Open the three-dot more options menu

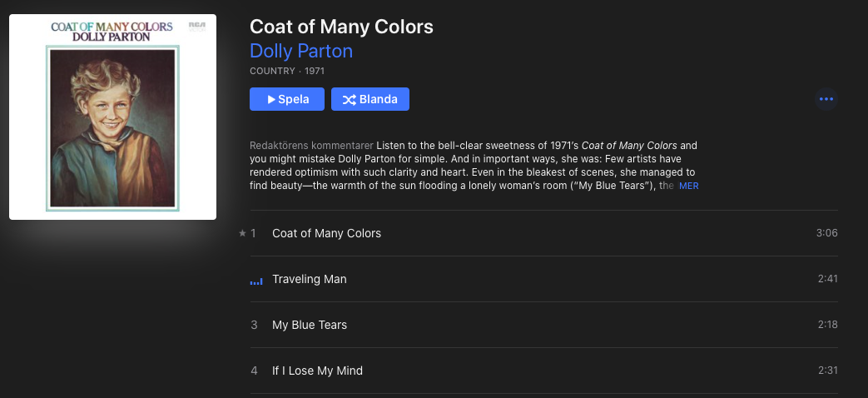coord(826,99)
